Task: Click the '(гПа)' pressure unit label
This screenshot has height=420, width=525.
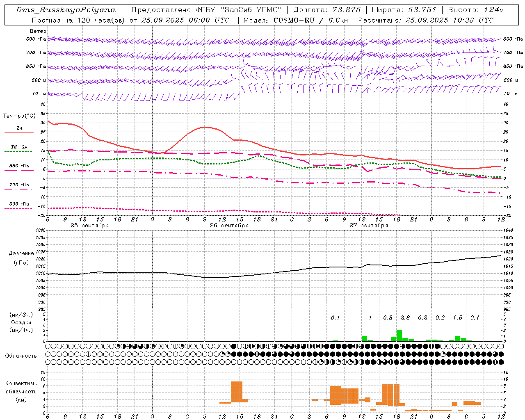Action: [x=21, y=262]
